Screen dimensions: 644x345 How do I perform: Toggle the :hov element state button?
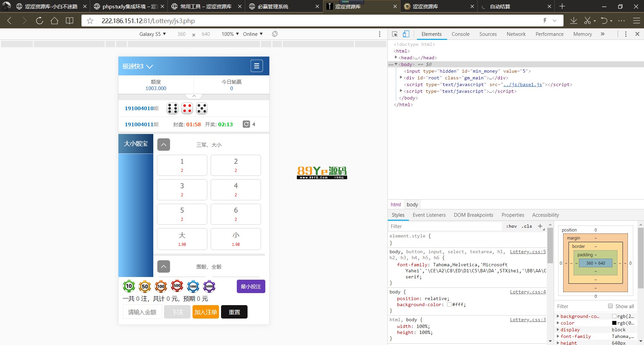click(512, 226)
